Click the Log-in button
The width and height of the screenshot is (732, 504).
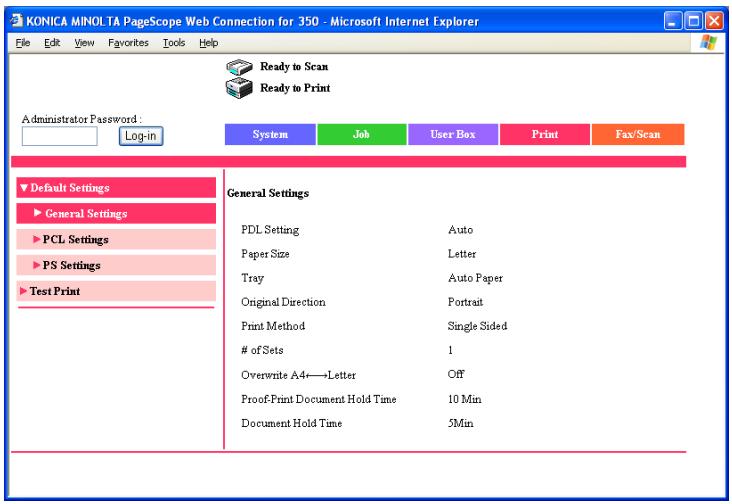141,136
